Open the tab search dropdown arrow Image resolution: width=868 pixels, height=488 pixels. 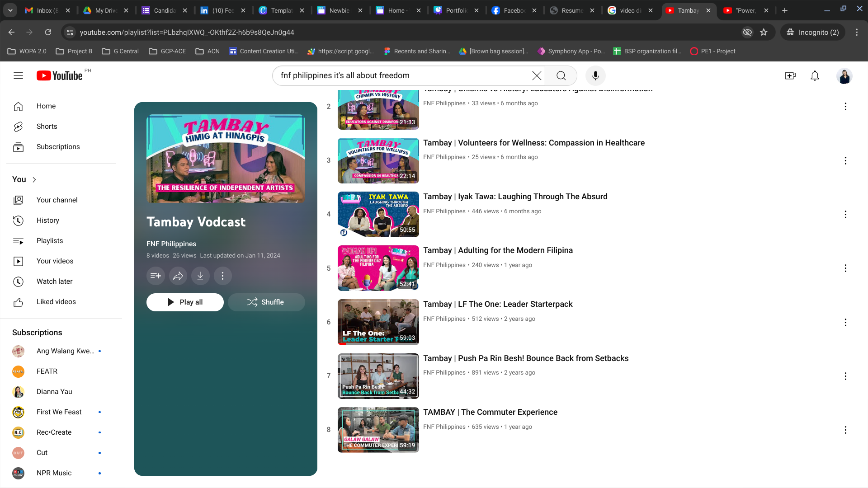coord(10,10)
